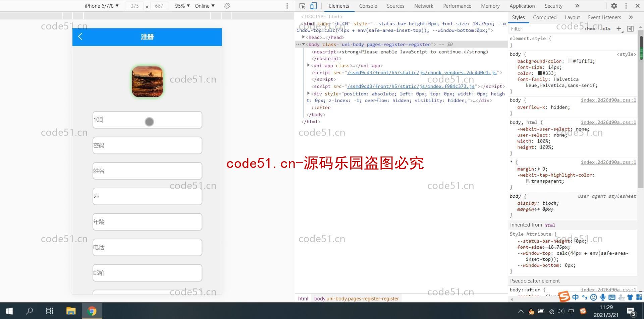Open the iPhone 6/7/8 device dropdown
The image size is (644, 319).
[x=102, y=6]
